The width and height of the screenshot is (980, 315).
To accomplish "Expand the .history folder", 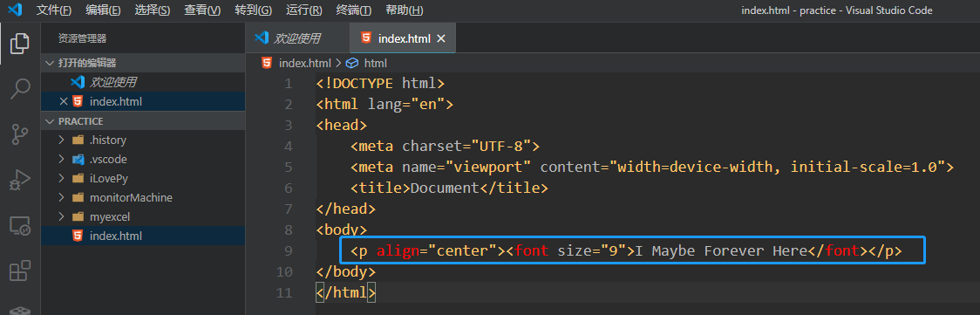I will point(143,140).
